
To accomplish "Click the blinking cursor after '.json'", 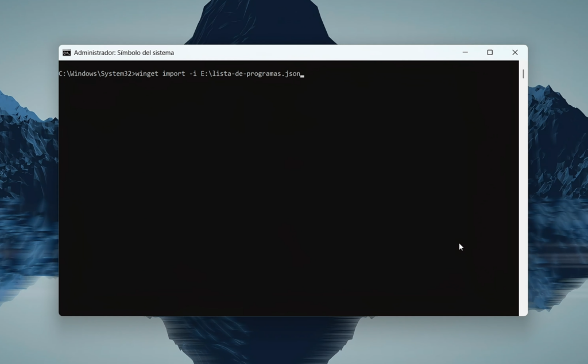I will pos(302,75).
